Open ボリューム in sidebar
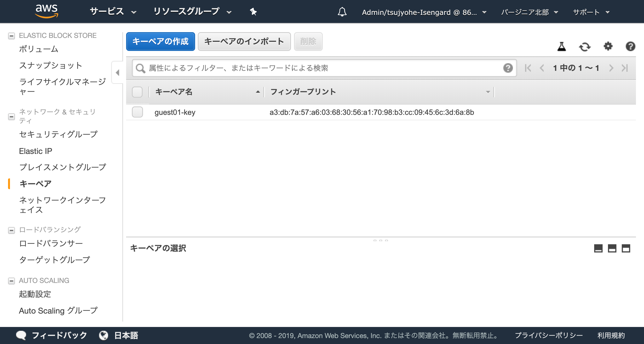 click(39, 49)
